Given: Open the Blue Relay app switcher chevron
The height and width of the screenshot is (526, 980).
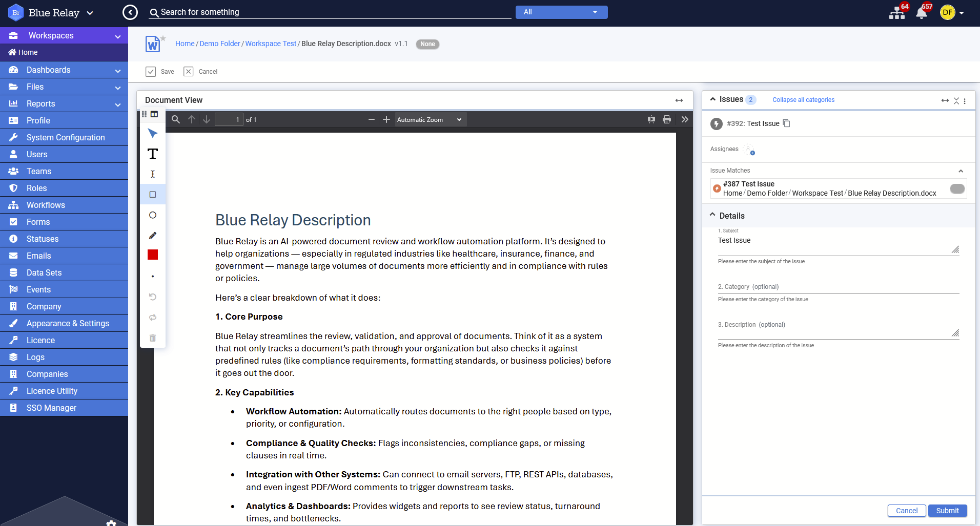Looking at the screenshot, I should click(x=90, y=13).
